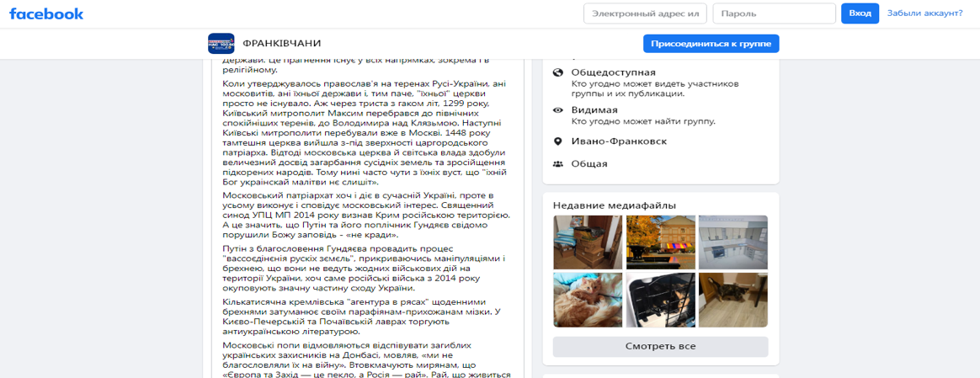Screen dimensions: 980x378
Task: Open the pet carrier cage photo thumbnail
Action: 660,300
